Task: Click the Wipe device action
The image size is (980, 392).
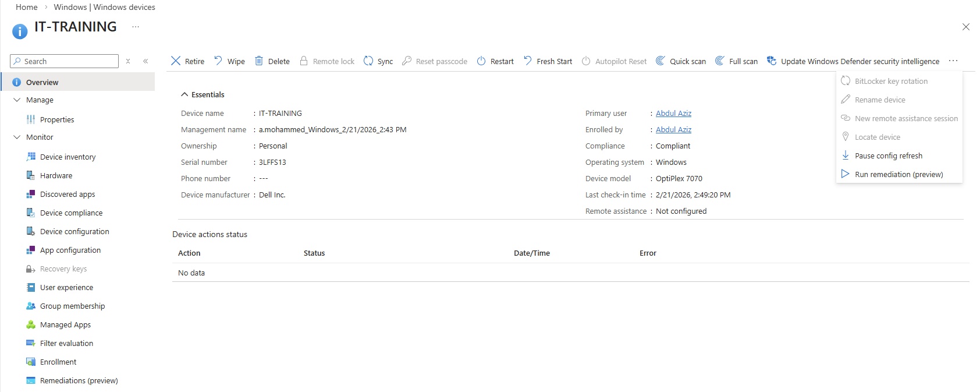Action: [229, 61]
